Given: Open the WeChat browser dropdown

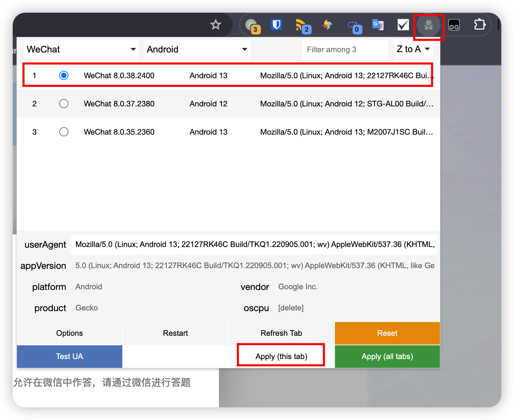Looking at the screenshot, I should coord(81,49).
